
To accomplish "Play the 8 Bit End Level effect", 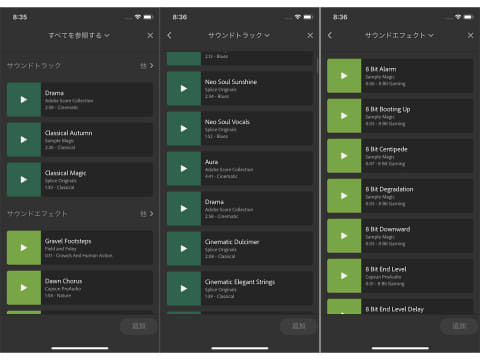I will (344, 276).
